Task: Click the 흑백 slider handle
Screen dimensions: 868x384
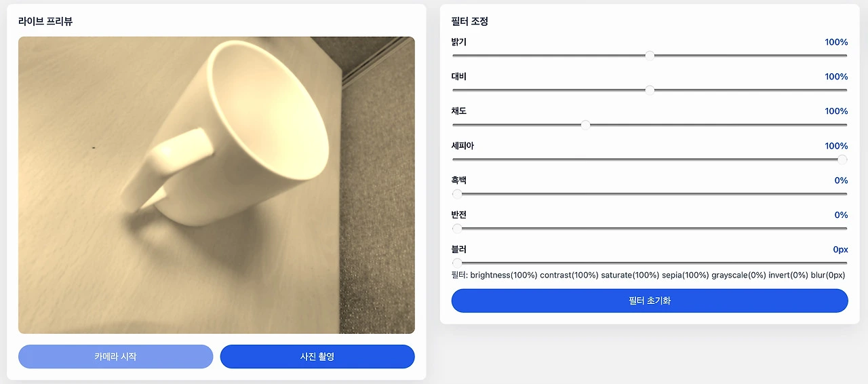Action: [457, 194]
